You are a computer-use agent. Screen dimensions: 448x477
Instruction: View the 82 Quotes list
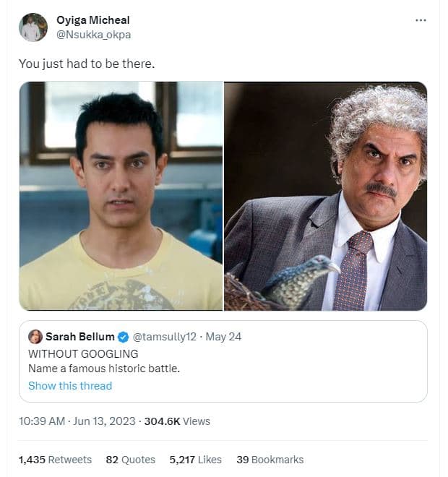pyautogui.click(x=130, y=460)
